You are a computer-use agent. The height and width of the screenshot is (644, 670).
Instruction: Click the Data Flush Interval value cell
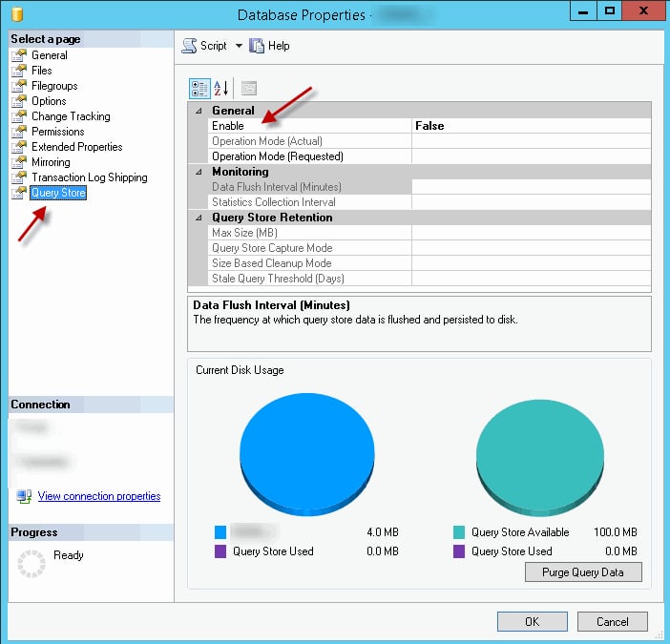(x=531, y=187)
